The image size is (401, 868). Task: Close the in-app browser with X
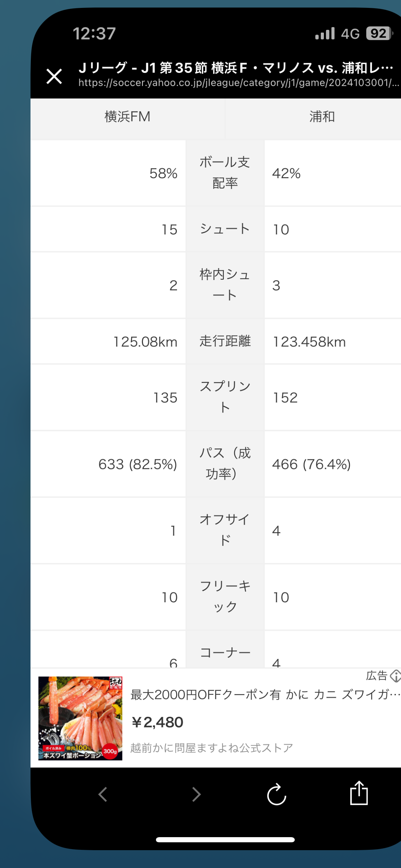[54, 76]
